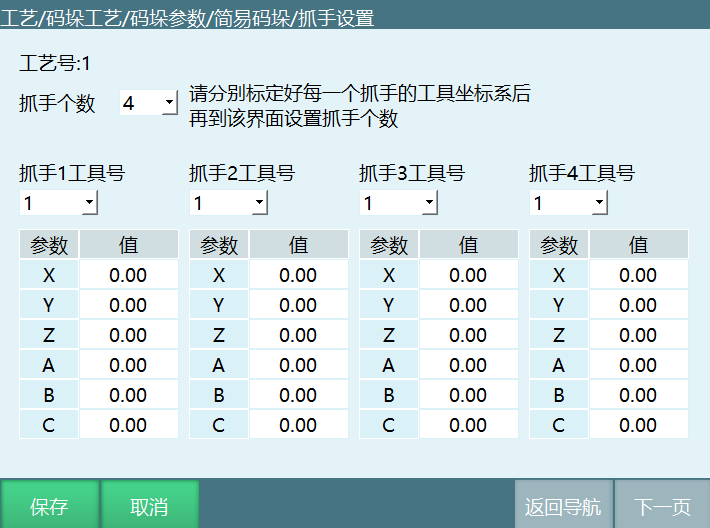Edit the Z value for 抓手2
This screenshot has width=710, height=528.
(x=298, y=335)
